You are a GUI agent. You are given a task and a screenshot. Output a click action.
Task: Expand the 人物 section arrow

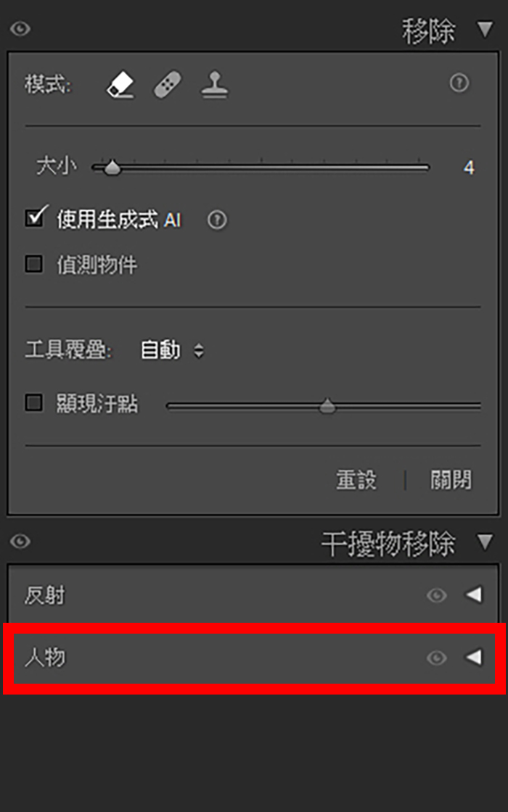474,658
